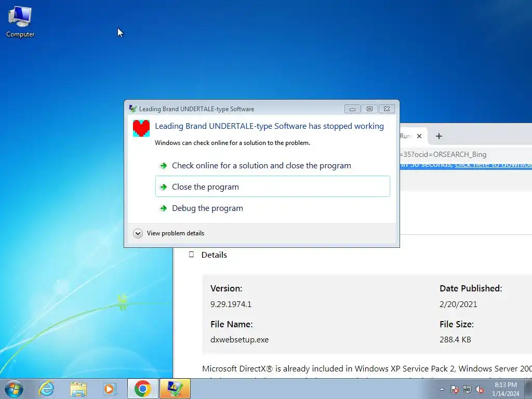Click the File Name: label
This screenshot has height=399, width=532.
coord(231,324)
